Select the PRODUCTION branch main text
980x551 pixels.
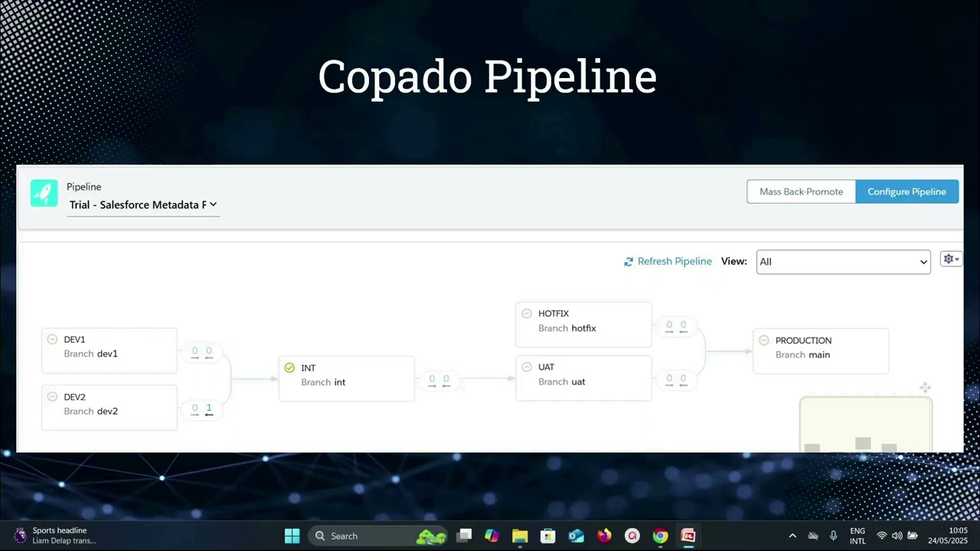[x=802, y=354]
